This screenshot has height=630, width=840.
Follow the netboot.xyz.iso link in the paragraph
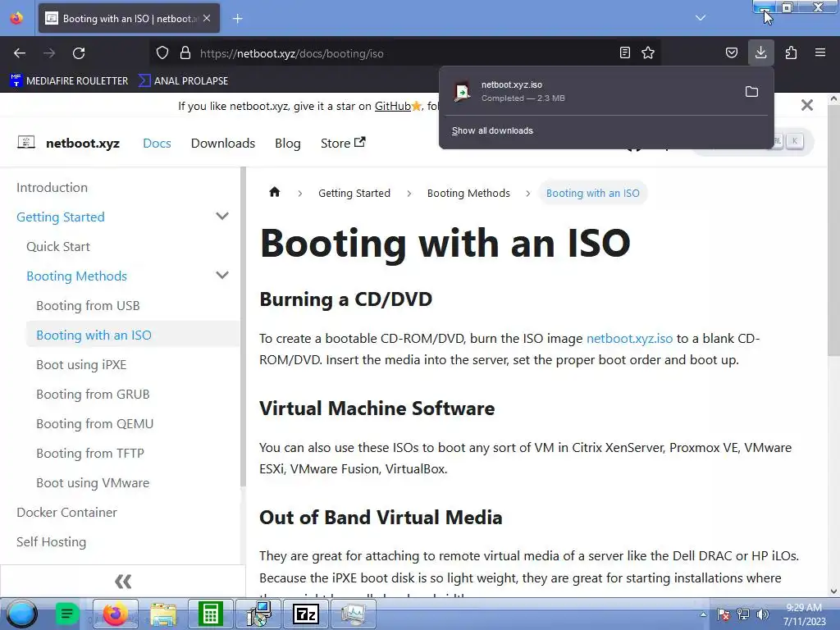(629, 339)
